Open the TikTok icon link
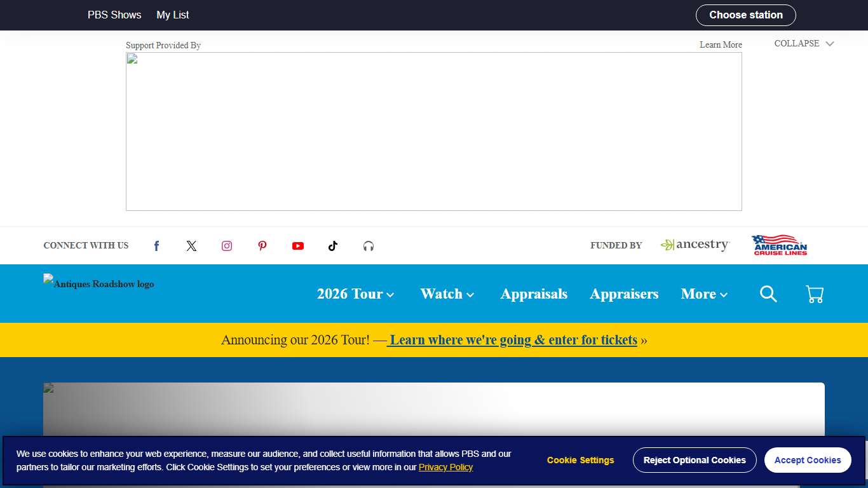The image size is (868, 488). (333, 246)
